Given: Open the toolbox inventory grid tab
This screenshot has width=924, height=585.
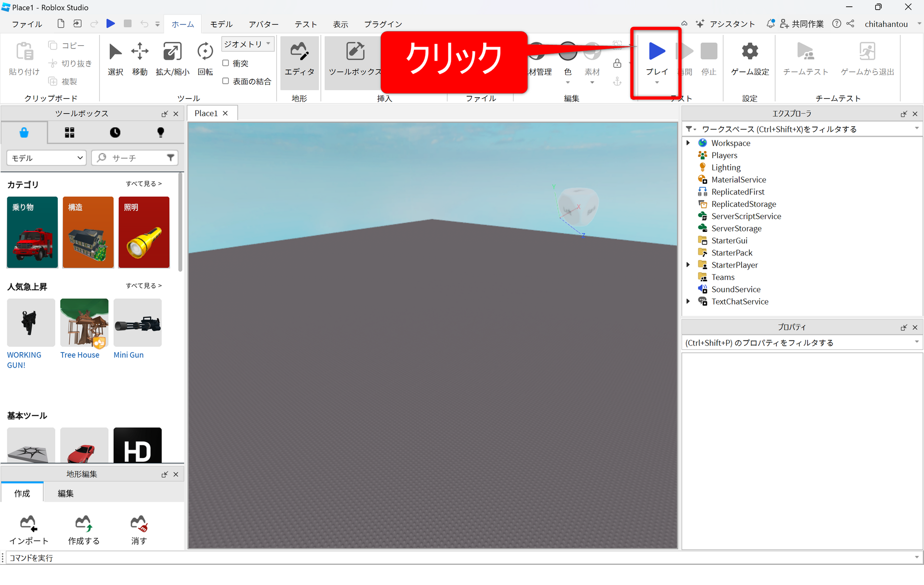Looking at the screenshot, I should coord(70,133).
